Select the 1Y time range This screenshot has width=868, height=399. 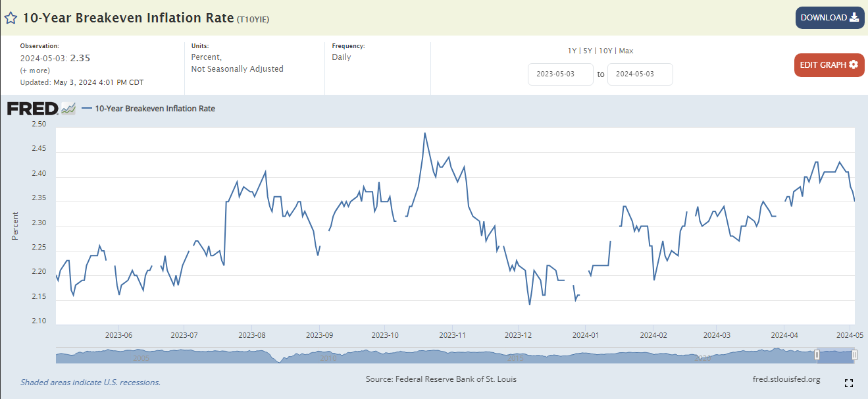click(x=573, y=51)
